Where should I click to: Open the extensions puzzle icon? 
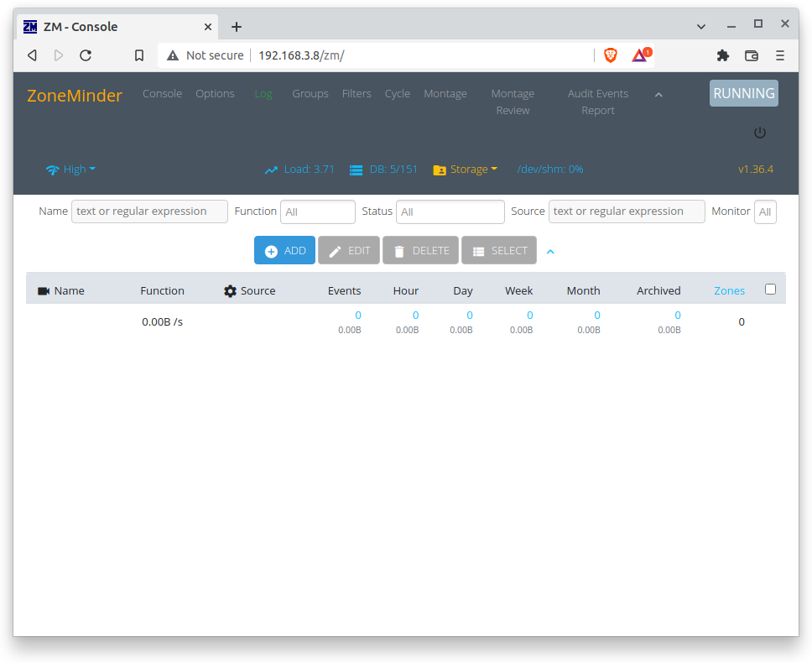[x=723, y=55]
